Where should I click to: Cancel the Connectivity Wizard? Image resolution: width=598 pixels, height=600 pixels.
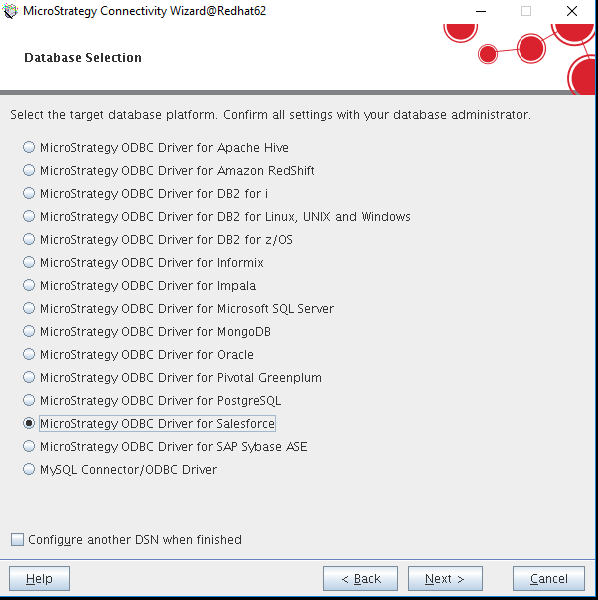[549, 579]
